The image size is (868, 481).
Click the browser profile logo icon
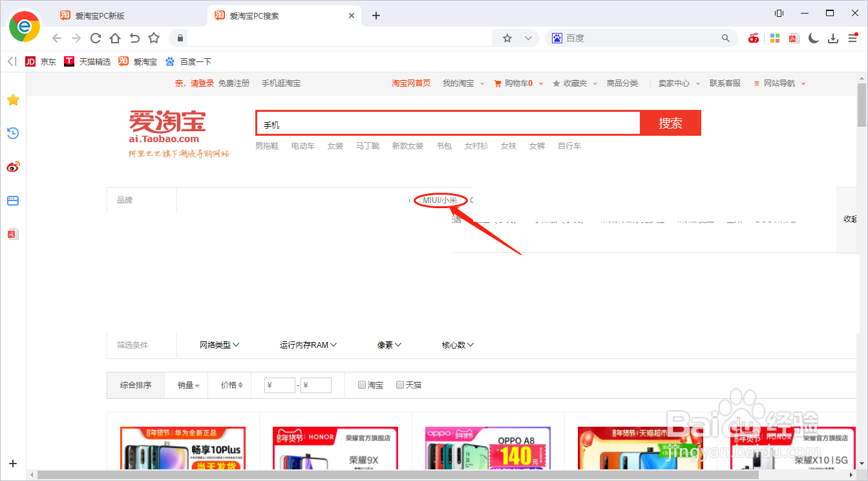25,26
